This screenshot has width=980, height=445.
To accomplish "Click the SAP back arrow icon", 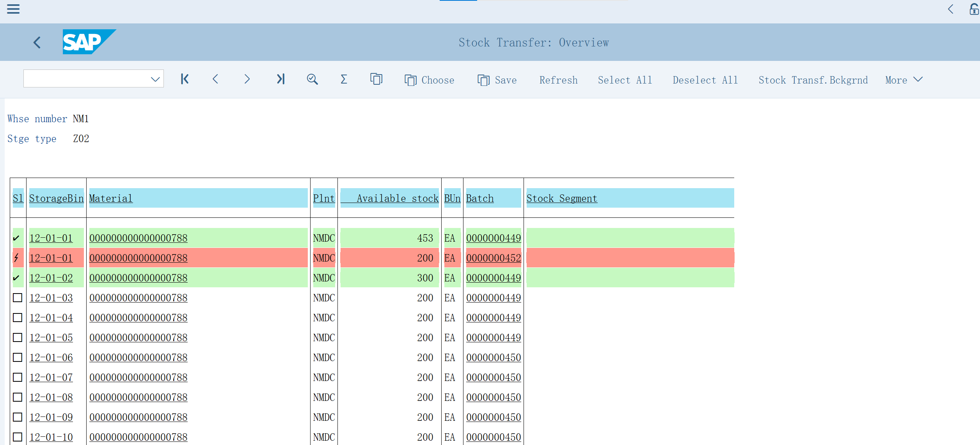I will [37, 42].
